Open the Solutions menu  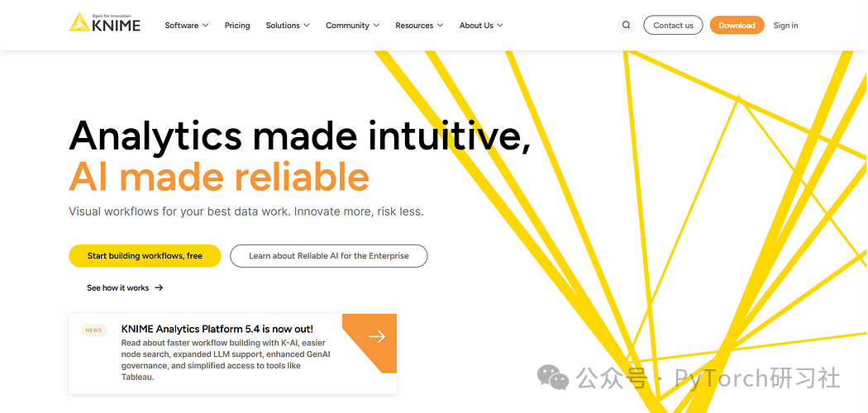click(x=288, y=26)
